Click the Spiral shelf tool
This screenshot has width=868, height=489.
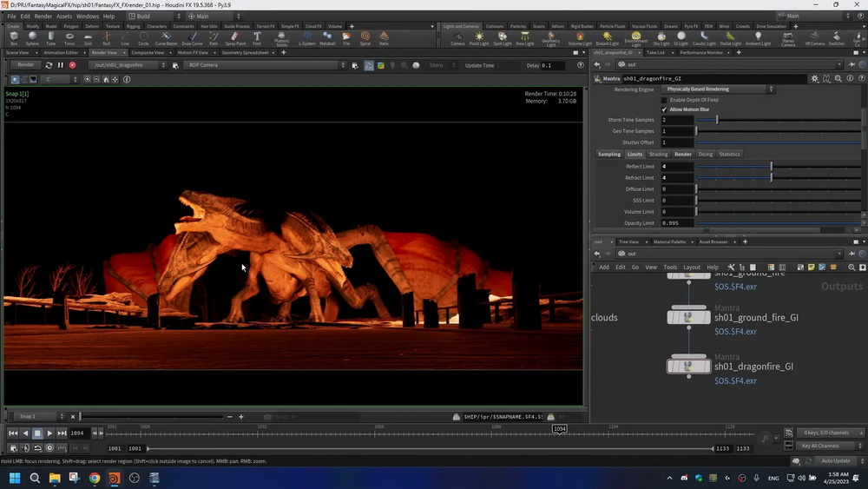pyautogui.click(x=365, y=37)
